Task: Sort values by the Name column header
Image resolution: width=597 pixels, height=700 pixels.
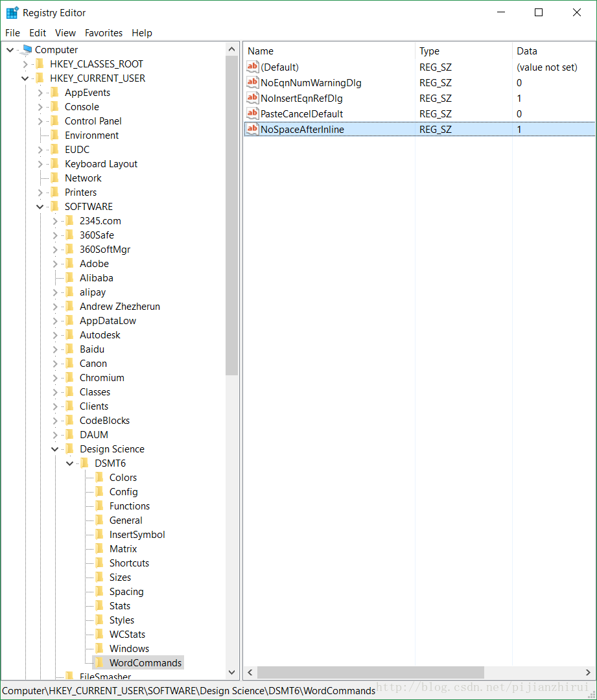Action: click(329, 51)
